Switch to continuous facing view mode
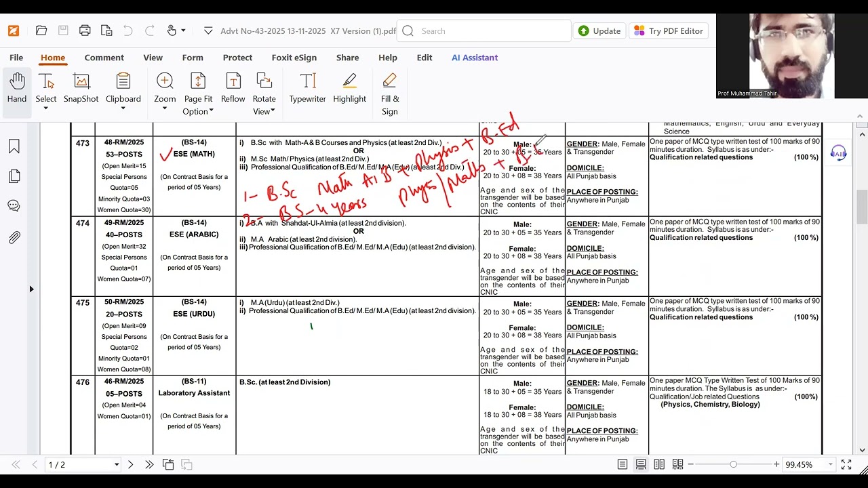Screen dimensions: 868x488 pos(677,464)
